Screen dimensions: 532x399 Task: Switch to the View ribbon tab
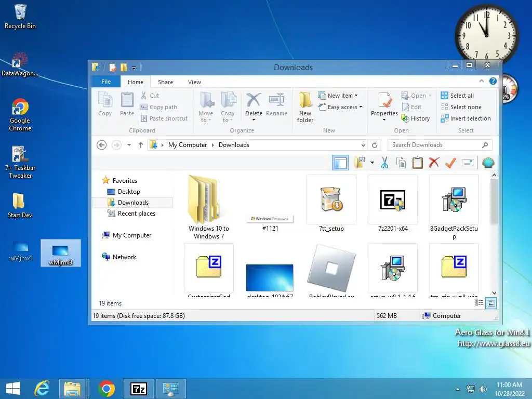[x=194, y=82]
